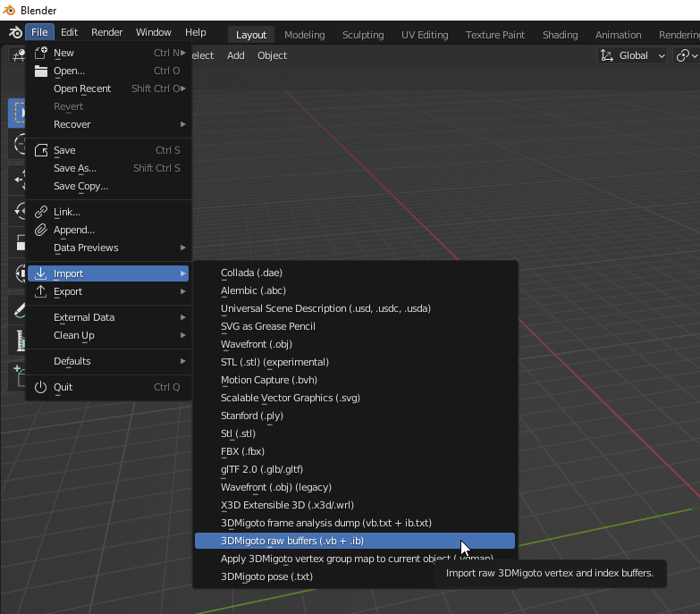Click the Quit power icon
Viewport: 700px width, 614px height.
click(x=41, y=387)
